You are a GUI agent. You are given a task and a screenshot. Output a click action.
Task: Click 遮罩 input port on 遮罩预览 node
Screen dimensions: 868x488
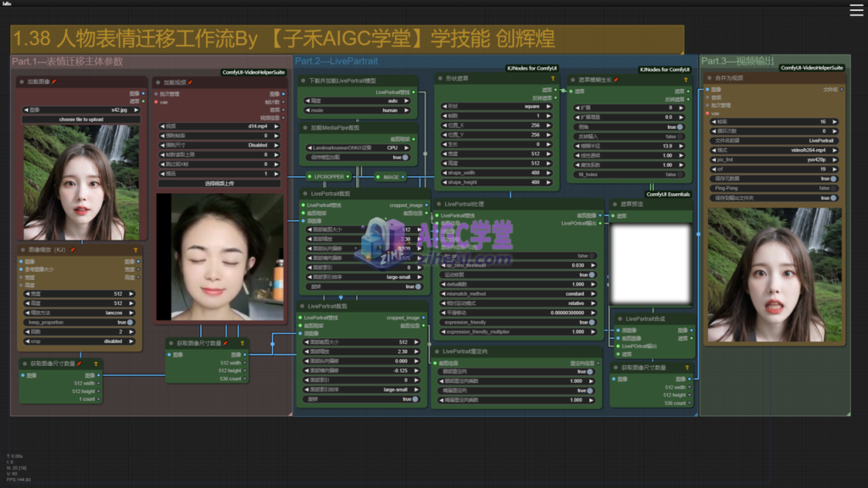coord(613,216)
